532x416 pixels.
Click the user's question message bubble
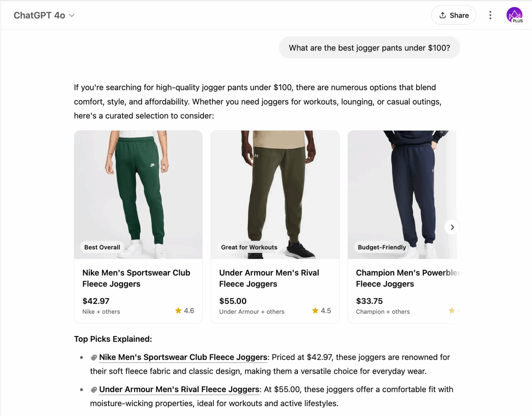coord(369,47)
